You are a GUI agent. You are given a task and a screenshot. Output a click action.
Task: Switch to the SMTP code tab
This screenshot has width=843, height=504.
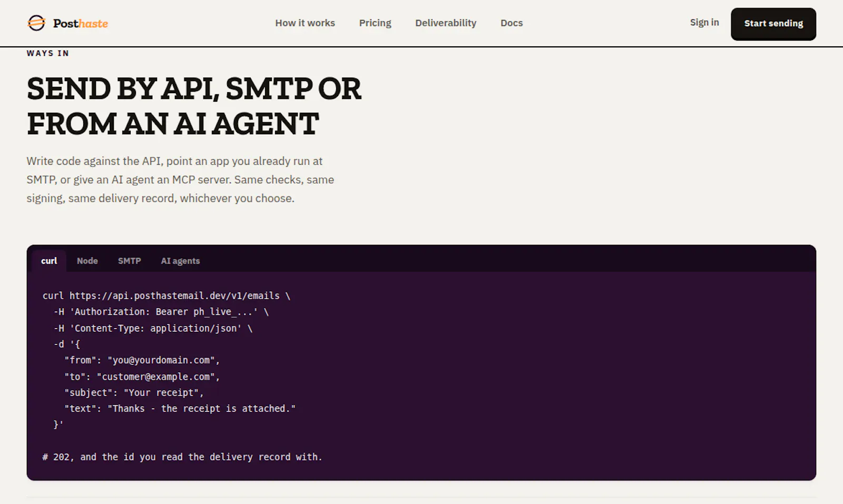(129, 261)
